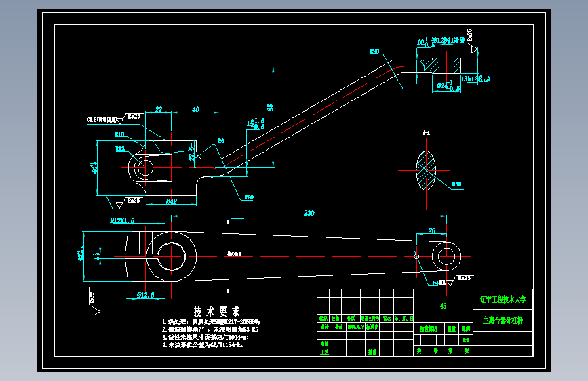Click the 40 horizontal dimension

tap(195, 109)
